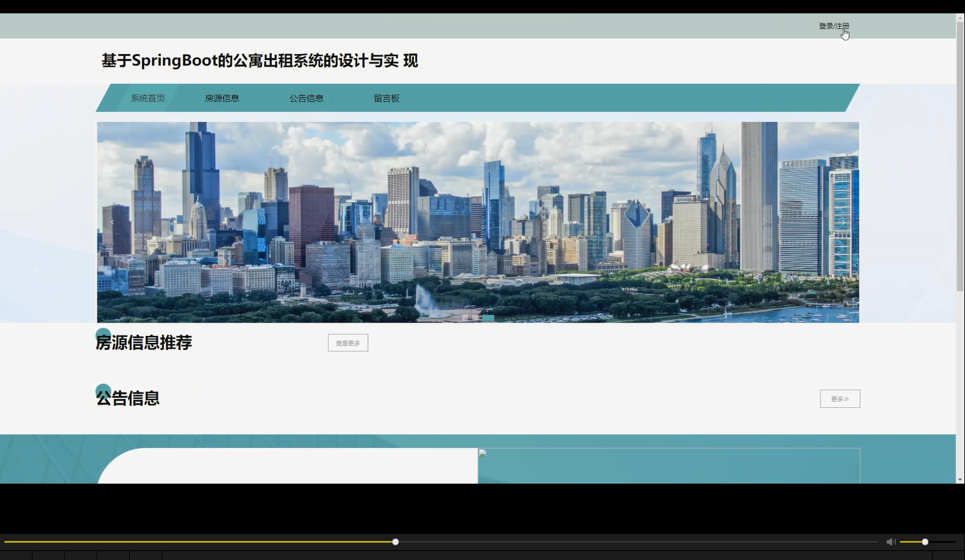Click the 查看更多 button for recommended listings

(348, 342)
